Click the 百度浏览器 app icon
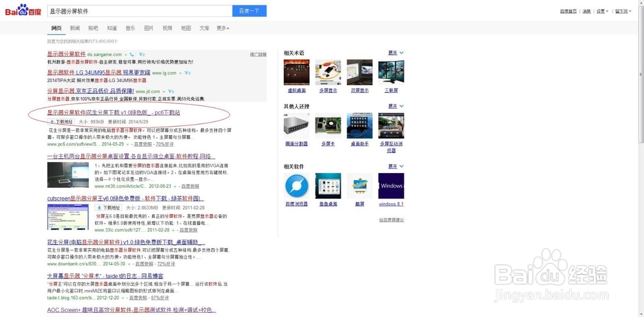This screenshot has height=317, width=644. [x=296, y=186]
